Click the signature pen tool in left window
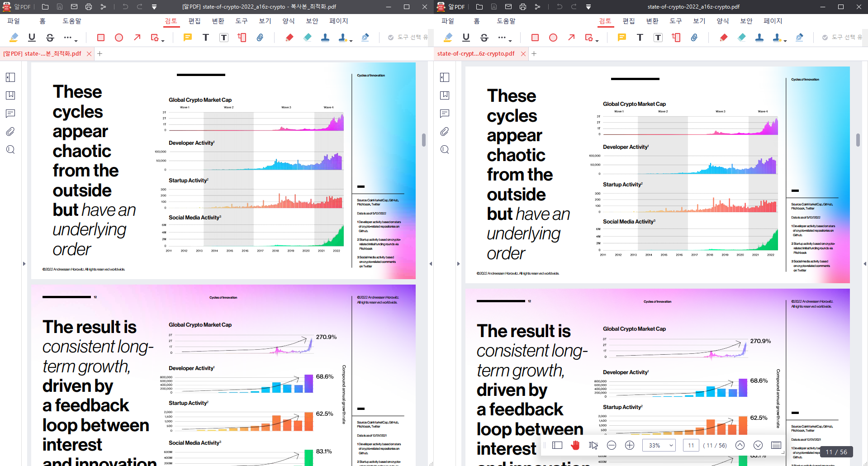This screenshot has width=868, height=466. point(365,38)
